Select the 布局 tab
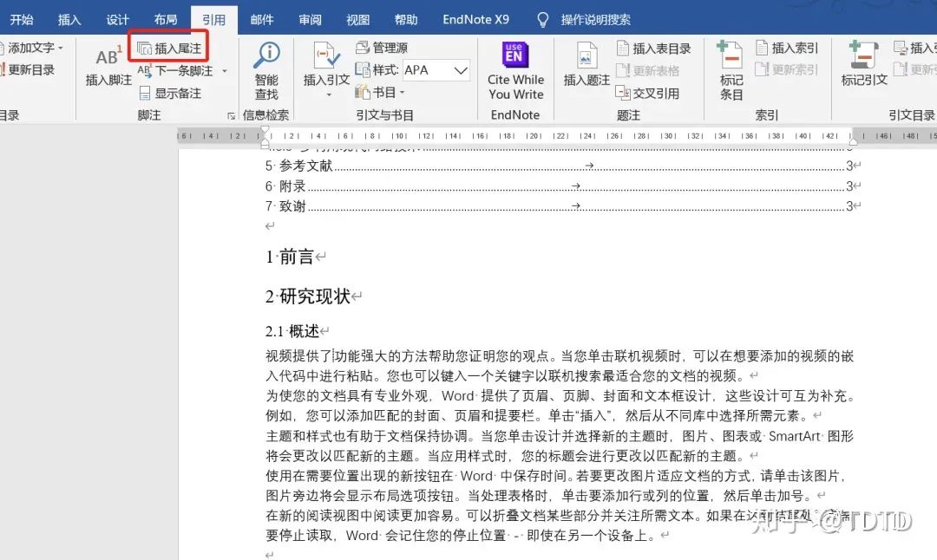 click(x=166, y=20)
